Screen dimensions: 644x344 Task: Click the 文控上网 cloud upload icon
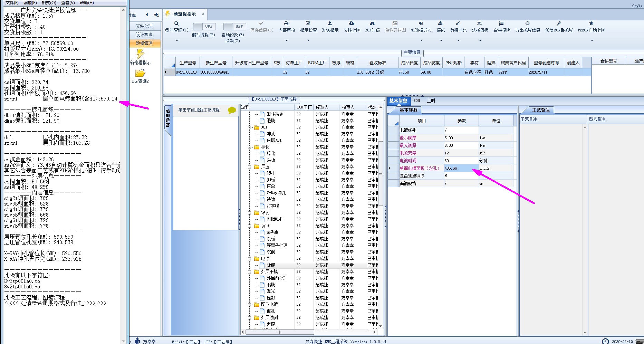click(352, 23)
